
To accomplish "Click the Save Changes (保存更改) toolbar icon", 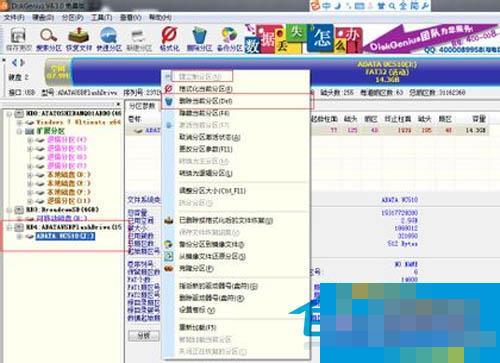I will click(19, 39).
